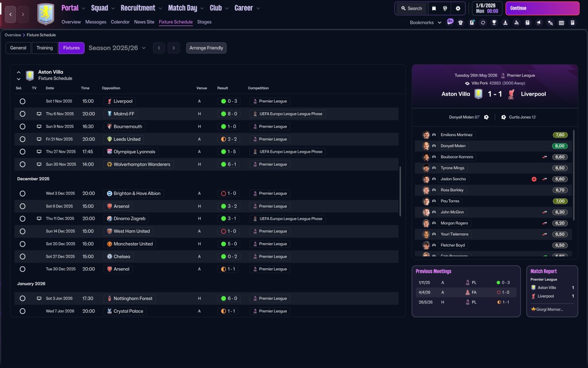Click the goal cog icon next to Donyell Malen 87'

pyautogui.click(x=486, y=117)
